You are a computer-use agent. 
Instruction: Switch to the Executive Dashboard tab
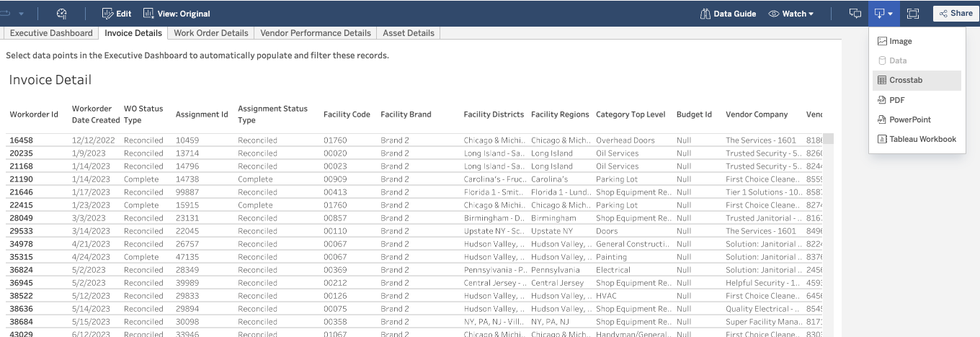(x=51, y=33)
